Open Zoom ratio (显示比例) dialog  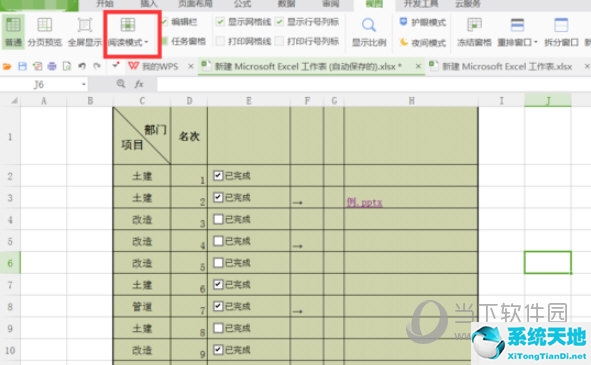pyautogui.click(x=369, y=32)
